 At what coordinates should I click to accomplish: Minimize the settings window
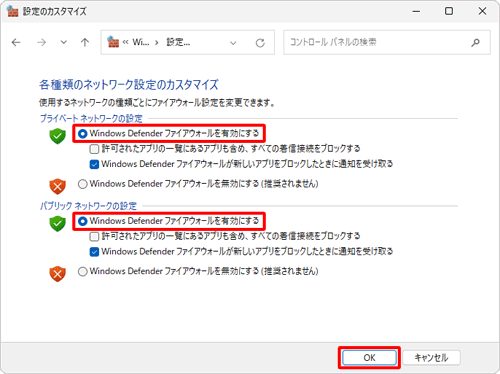416,11
